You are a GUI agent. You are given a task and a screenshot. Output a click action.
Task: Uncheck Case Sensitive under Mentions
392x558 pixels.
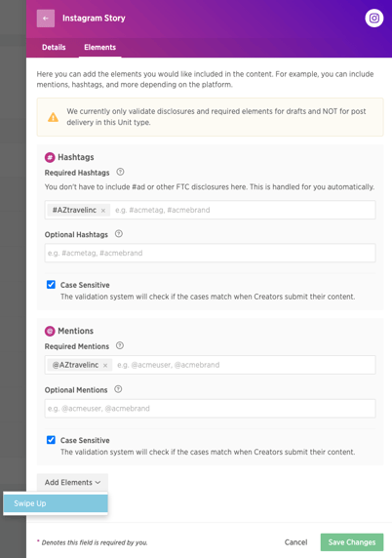[51, 440]
